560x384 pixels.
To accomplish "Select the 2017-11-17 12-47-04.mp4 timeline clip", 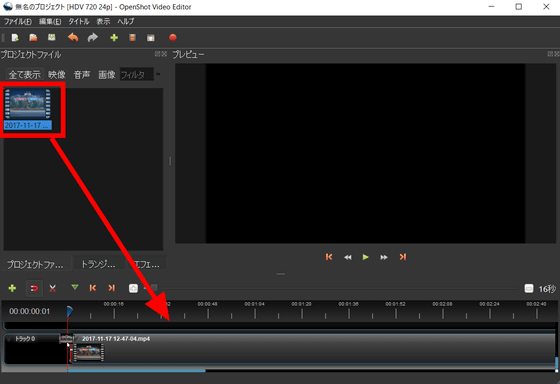I will pyautogui.click(x=314, y=349).
